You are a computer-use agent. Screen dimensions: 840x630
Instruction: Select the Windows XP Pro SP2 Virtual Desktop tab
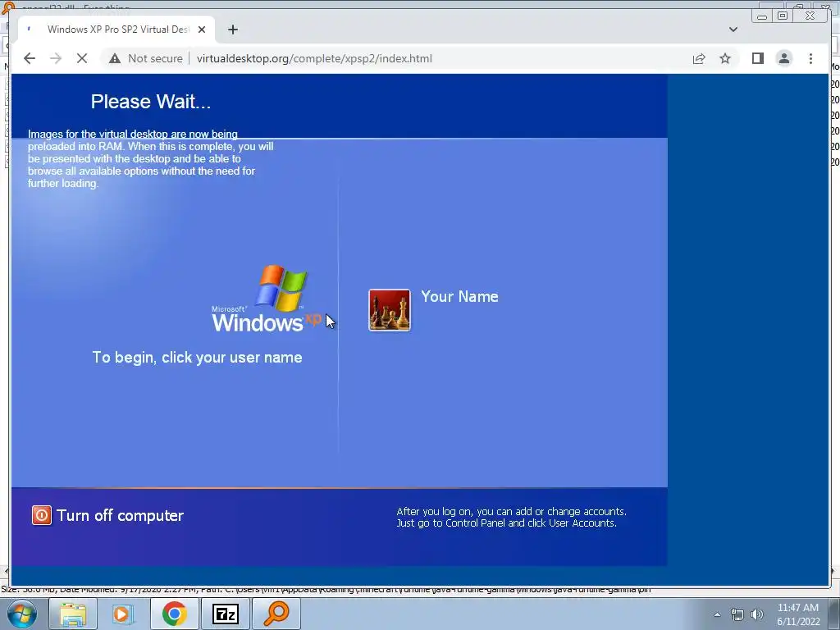[116, 30]
